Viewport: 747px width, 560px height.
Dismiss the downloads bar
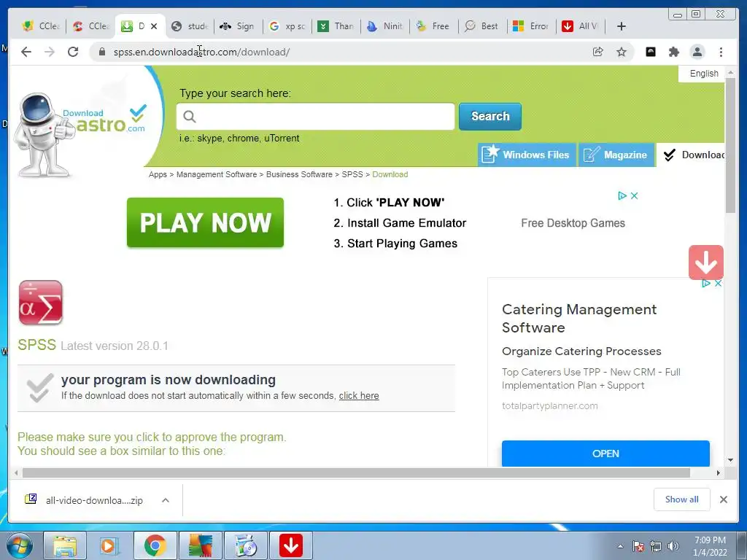[723, 499]
